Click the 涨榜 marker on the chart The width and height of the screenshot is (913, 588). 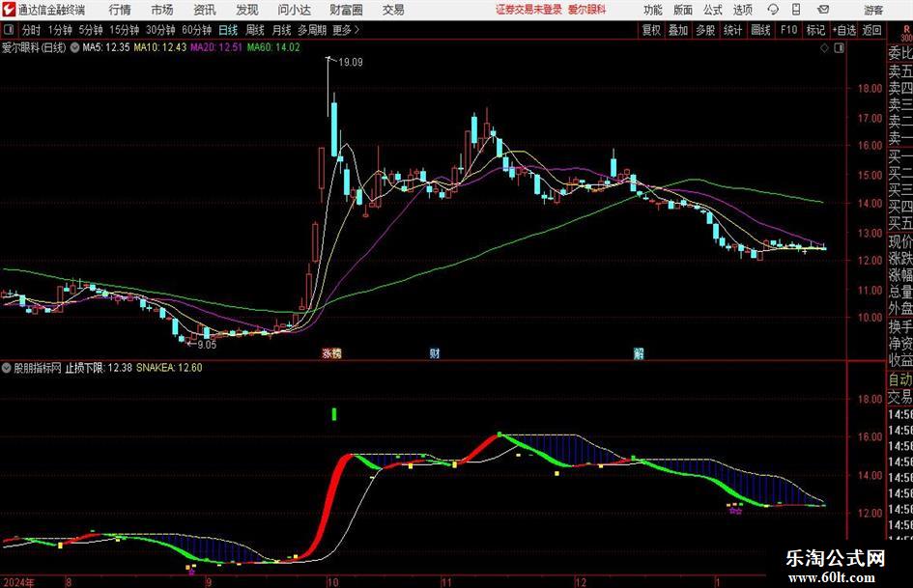coord(332,353)
